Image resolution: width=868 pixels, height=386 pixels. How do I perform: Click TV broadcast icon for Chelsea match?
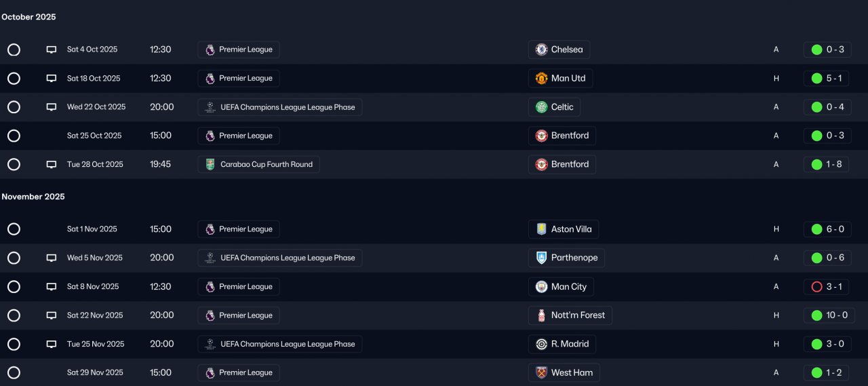pyautogui.click(x=52, y=50)
